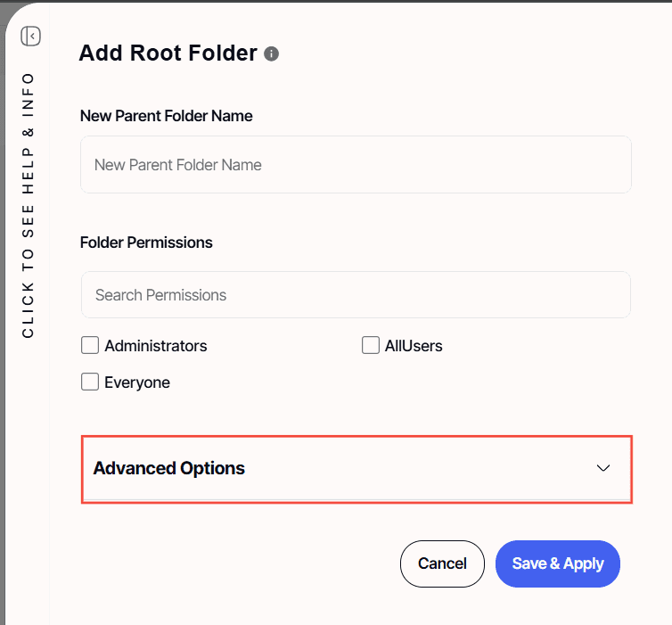Select the AllUsers label text
Image resolution: width=672 pixels, height=625 pixels.
[414, 345]
